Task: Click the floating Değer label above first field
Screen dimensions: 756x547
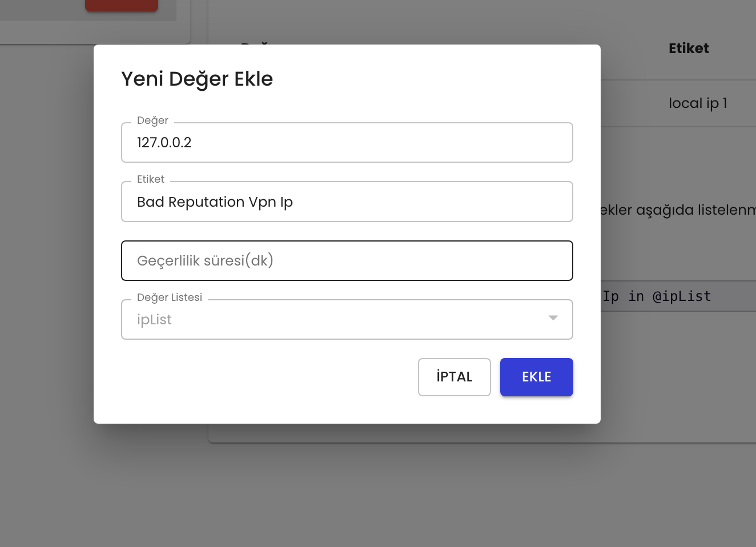Action: point(152,120)
